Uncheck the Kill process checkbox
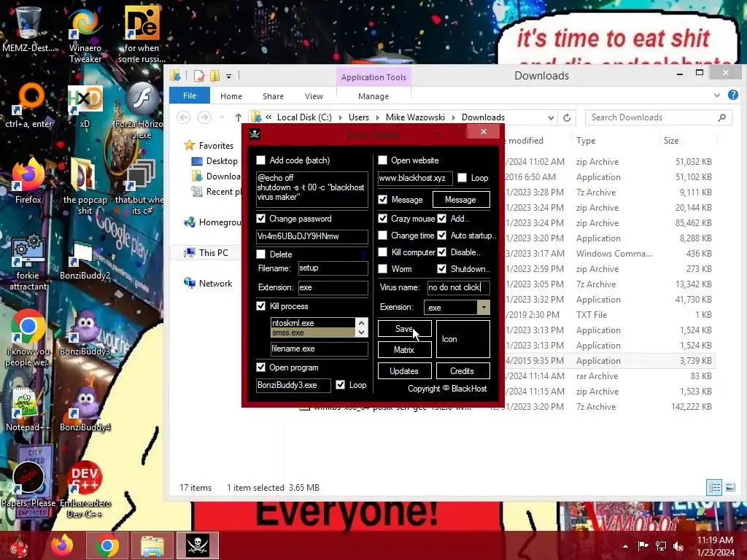This screenshot has height=560, width=747. [x=260, y=306]
